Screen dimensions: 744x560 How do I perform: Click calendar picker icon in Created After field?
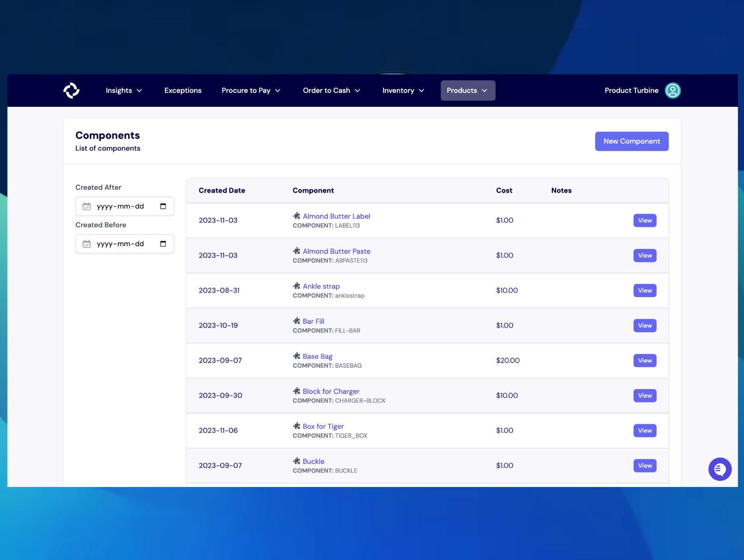click(x=163, y=207)
